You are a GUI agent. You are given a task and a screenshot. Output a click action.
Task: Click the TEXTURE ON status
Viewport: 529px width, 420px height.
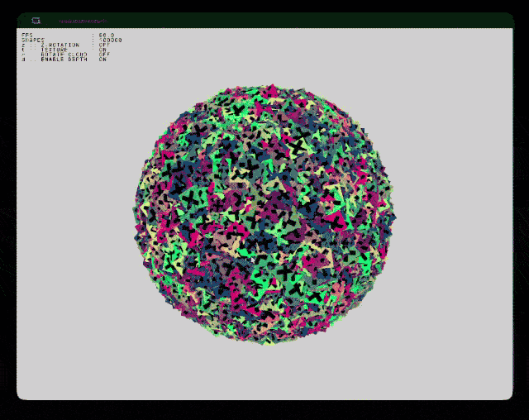click(102, 50)
